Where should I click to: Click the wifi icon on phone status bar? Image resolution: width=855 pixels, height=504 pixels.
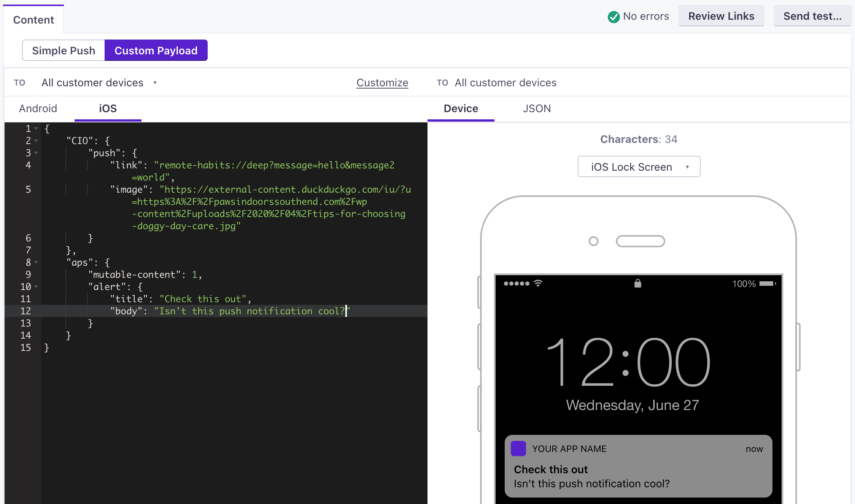click(538, 284)
